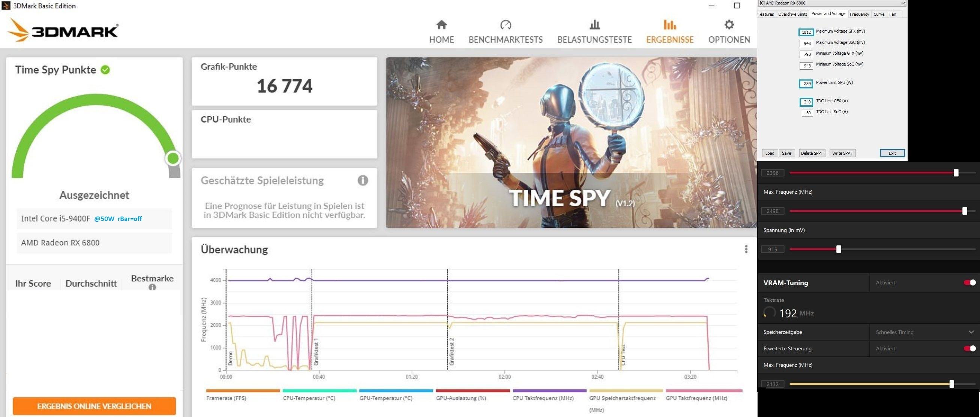Click Ergebnis Online Vergleichen button
The height and width of the screenshot is (417, 980).
click(95, 406)
